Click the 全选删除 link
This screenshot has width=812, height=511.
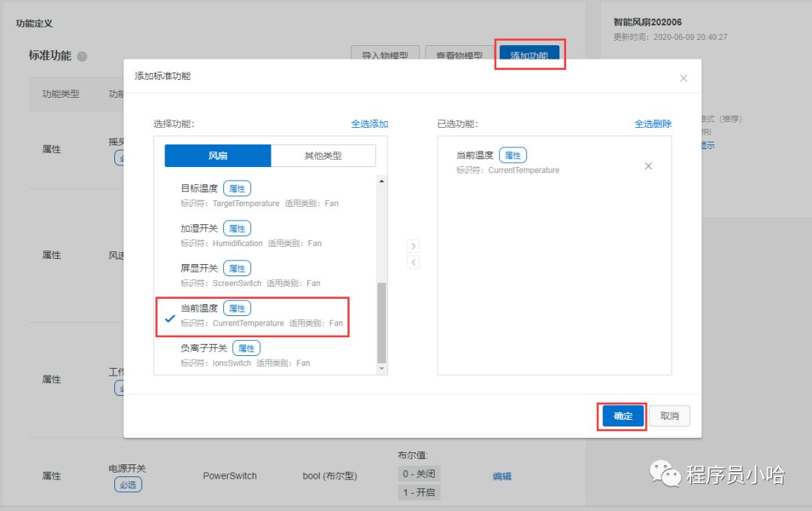(x=653, y=124)
